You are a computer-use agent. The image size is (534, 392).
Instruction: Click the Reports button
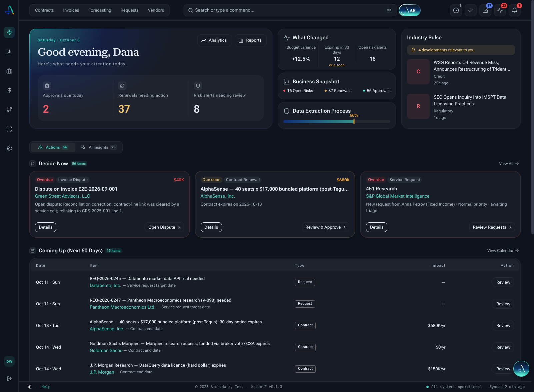tap(250, 40)
